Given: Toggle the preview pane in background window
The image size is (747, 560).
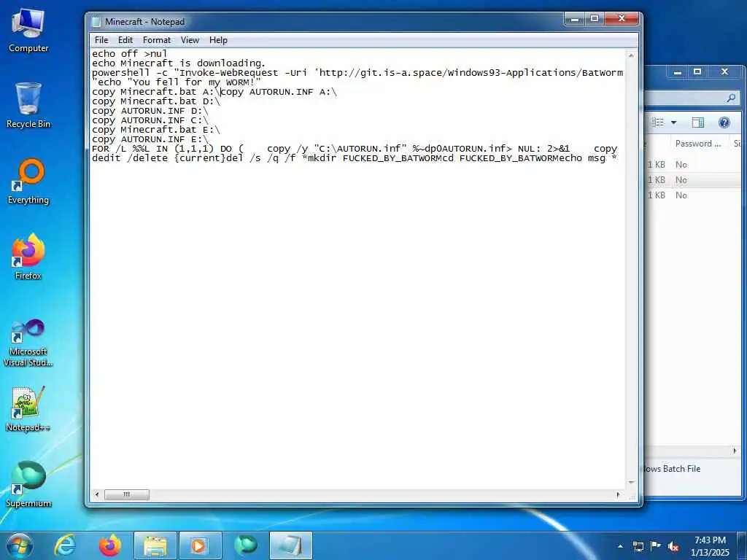Looking at the screenshot, I should [698, 122].
